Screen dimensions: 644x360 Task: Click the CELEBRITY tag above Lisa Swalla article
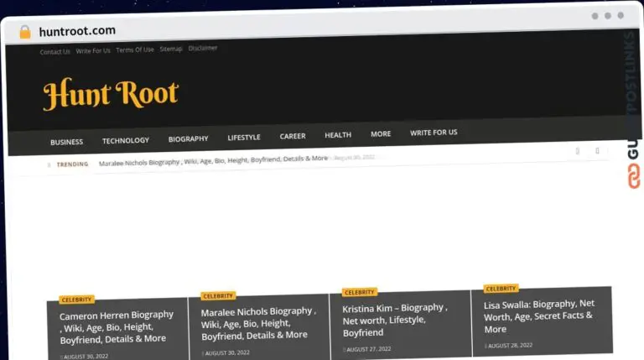coord(501,289)
